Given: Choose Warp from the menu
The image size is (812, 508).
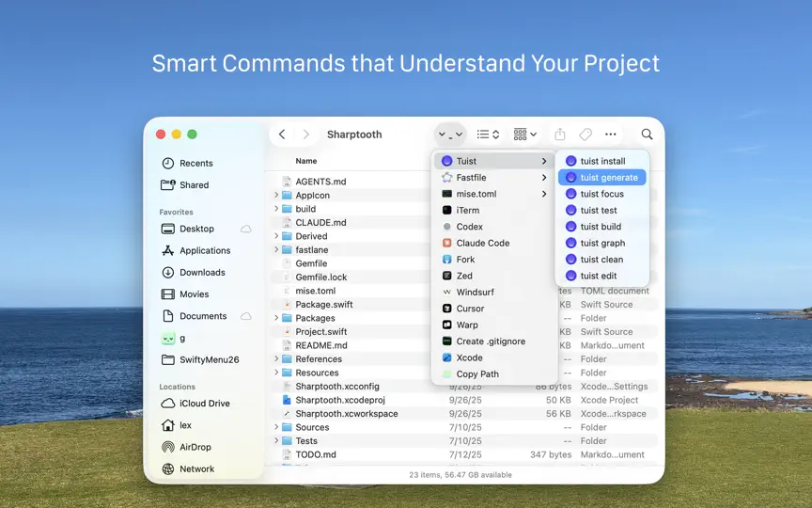Looking at the screenshot, I should coord(494,325).
